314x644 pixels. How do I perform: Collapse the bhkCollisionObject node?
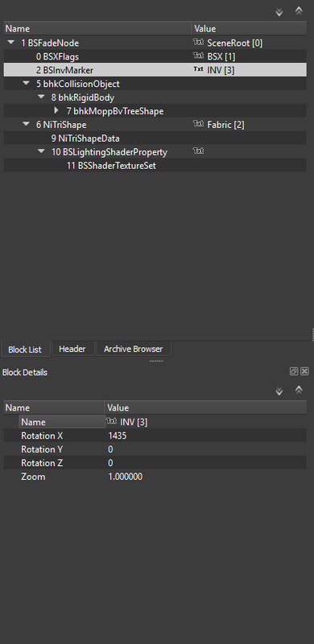(27, 83)
